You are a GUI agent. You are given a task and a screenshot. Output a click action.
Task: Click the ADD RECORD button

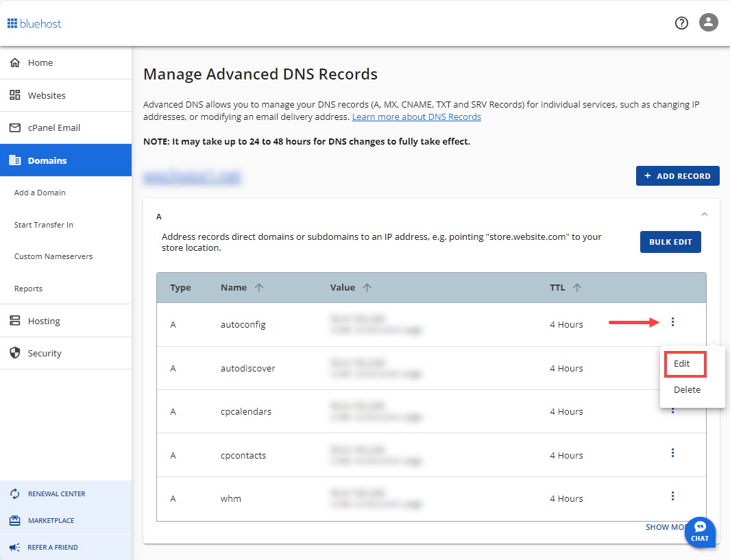(677, 176)
